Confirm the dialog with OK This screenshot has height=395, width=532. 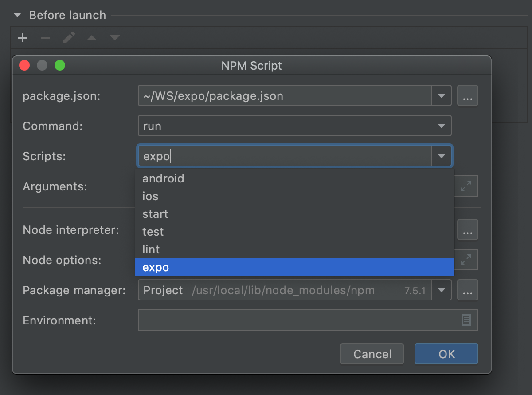446,354
